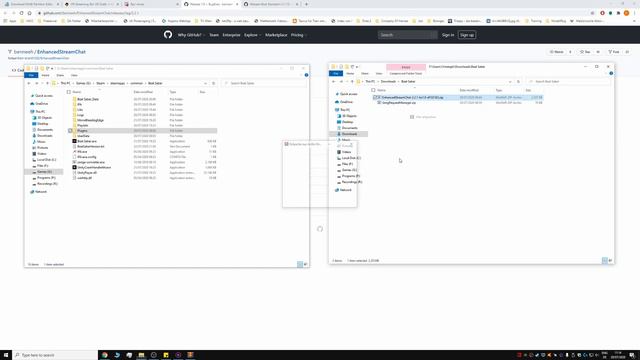Tick select-all checkbox in left Explorer header
The height and width of the screenshot is (360, 640).
pos(69,92)
